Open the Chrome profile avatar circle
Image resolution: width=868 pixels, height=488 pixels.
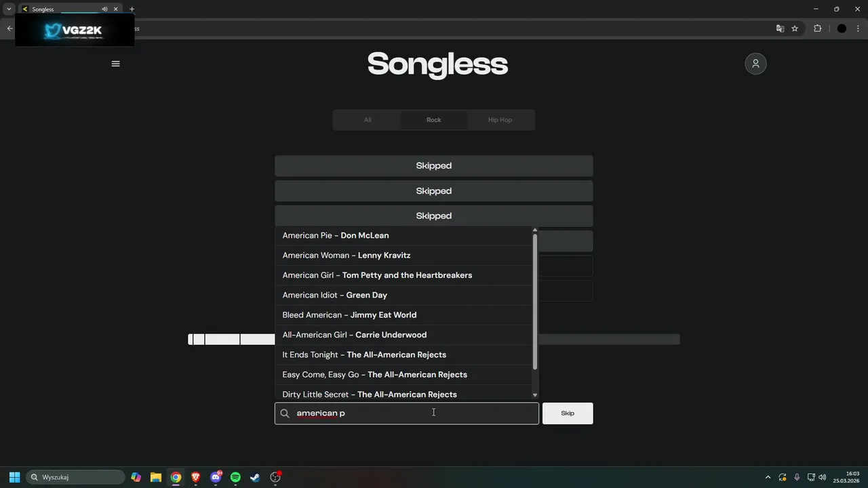point(842,28)
